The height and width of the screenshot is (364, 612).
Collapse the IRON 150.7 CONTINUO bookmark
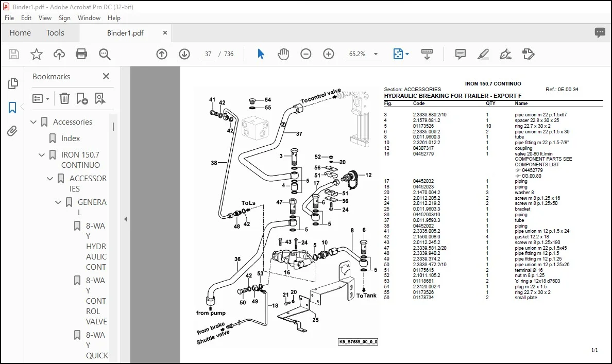coord(42,155)
